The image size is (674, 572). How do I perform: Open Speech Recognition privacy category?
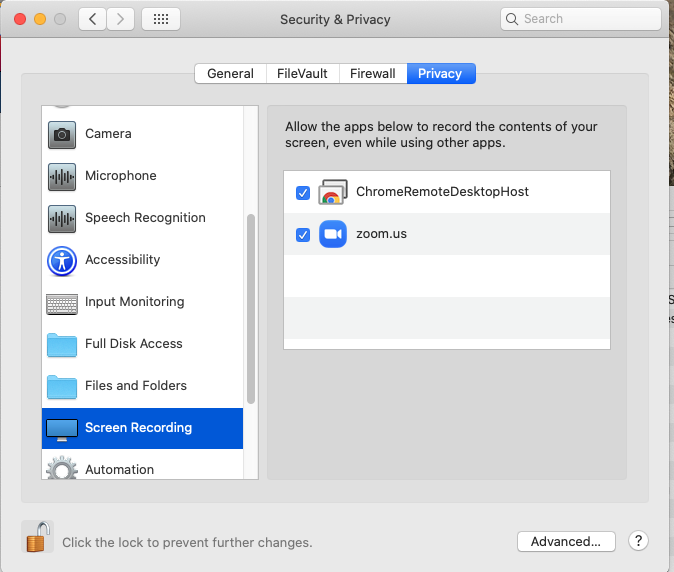[x=144, y=218]
